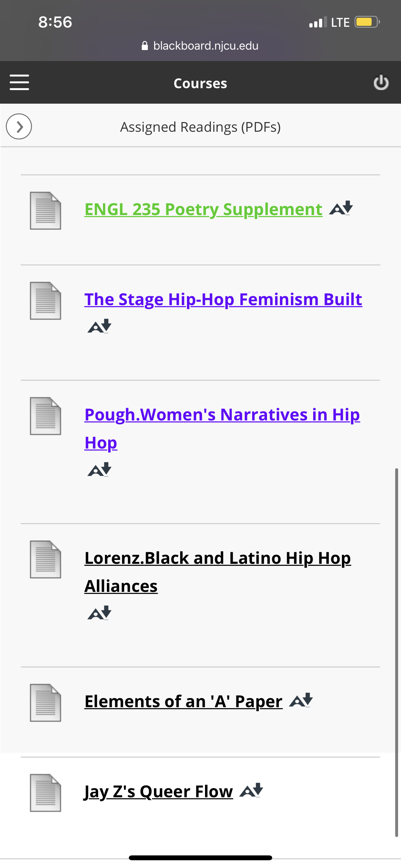The width and height of the screenshot is (401, 868).
Task: Click document icon beside Jay Z's Queer Flow
Action: (46, 793)
